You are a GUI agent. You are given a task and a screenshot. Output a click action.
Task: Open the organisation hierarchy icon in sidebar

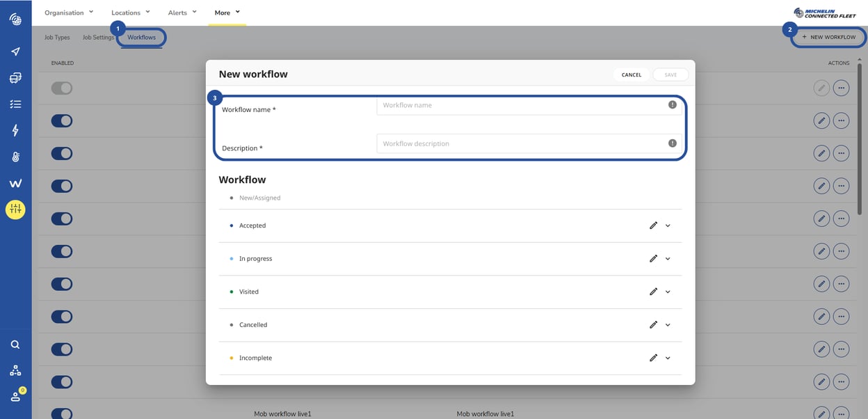pyautogui.click(x=15, y=371)
